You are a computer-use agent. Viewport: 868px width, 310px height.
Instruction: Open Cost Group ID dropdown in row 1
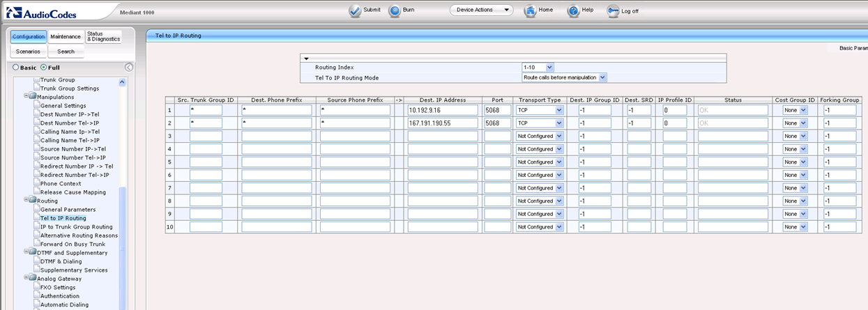(795, 110)
